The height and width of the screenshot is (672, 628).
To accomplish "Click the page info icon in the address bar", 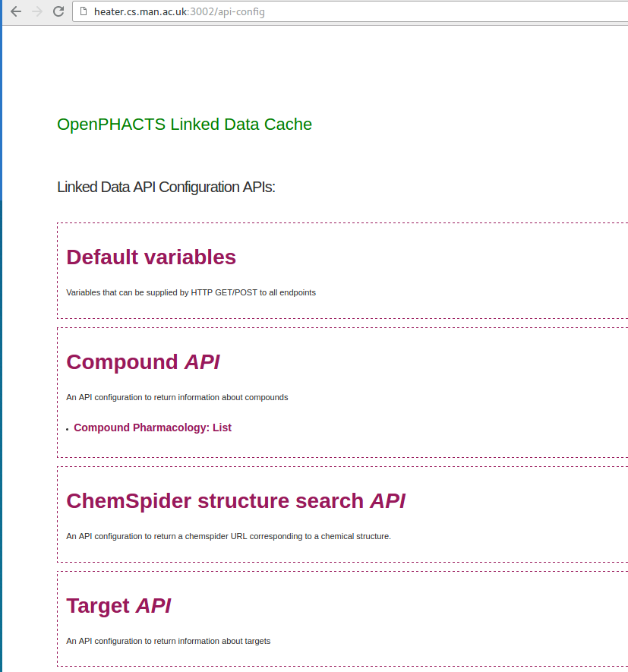I will 84,11.
